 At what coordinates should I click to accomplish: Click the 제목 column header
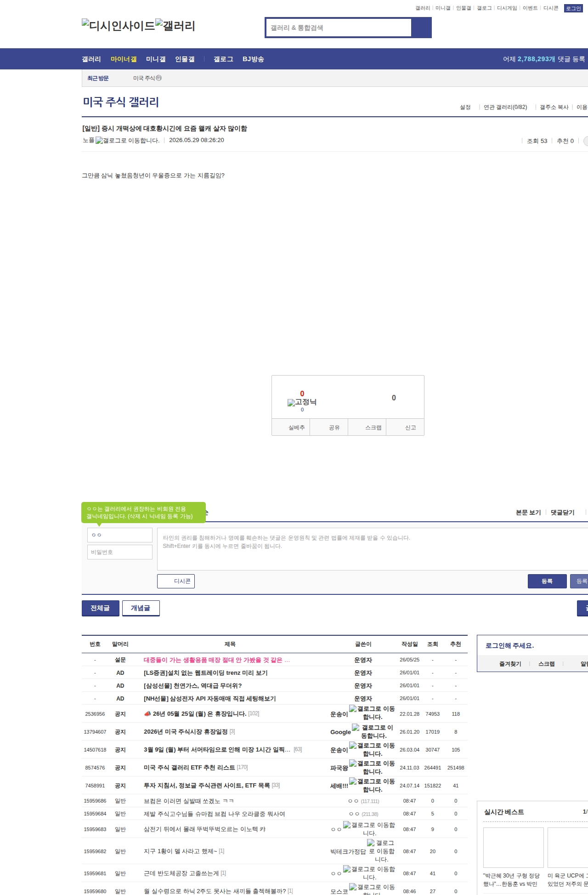coord(230,644)
